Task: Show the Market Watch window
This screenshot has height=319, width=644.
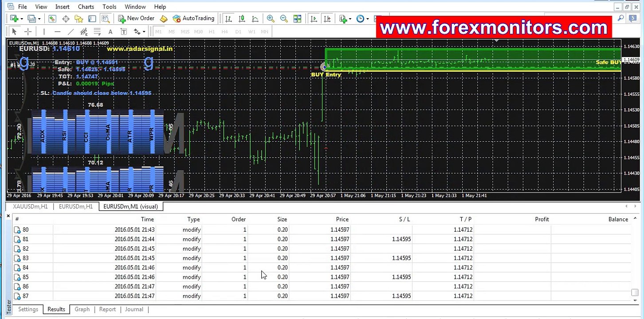Action: 52,19
